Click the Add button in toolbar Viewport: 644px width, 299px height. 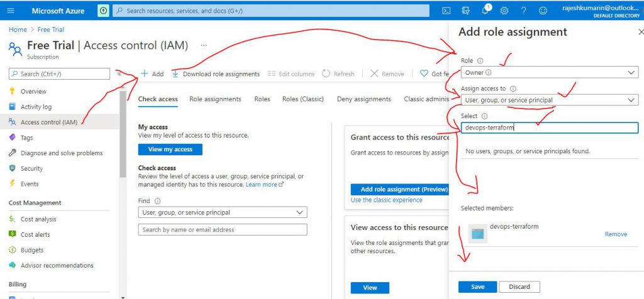pyautogui.click(x=152, y=73)
